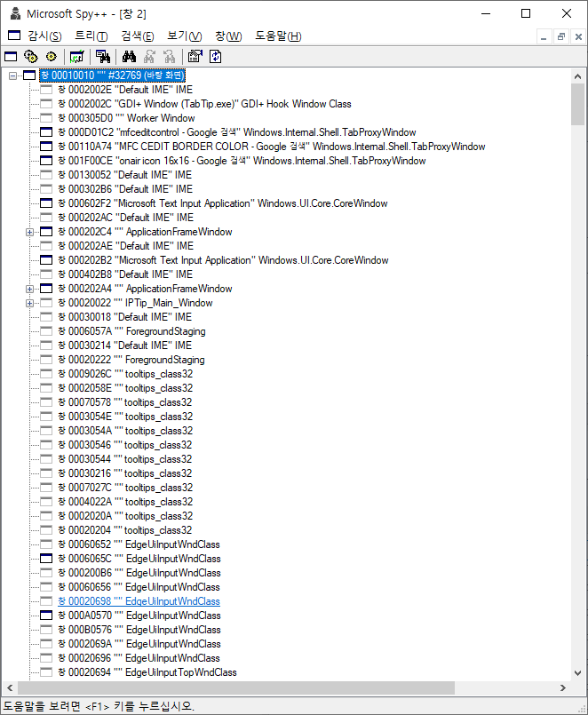588x715 pixels.
Task: Click window icon of 000305D0 Worker Window
Action: [46, 118]
